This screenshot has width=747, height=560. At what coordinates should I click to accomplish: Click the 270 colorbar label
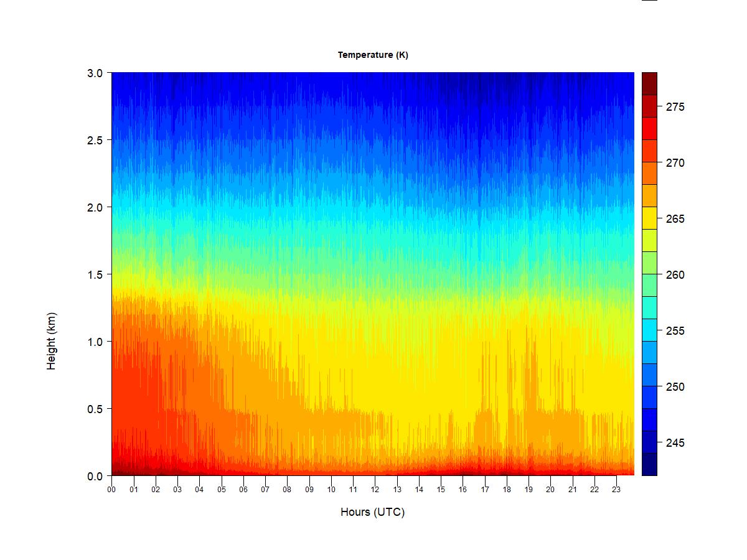pos(675,163)
